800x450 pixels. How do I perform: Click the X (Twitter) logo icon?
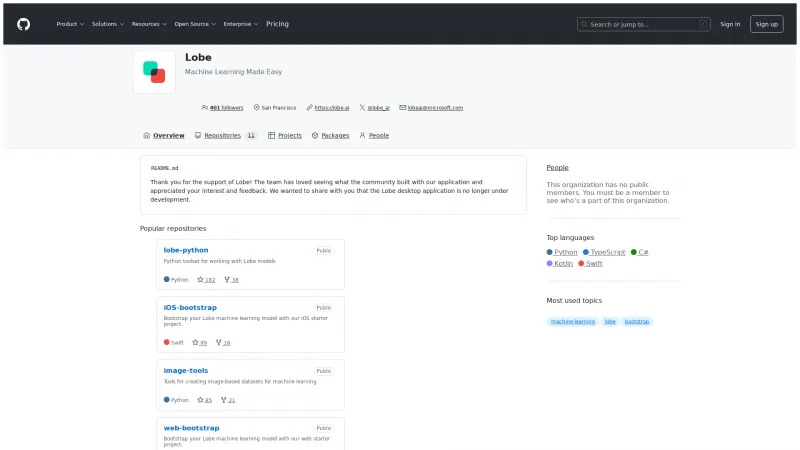[362, 108]
